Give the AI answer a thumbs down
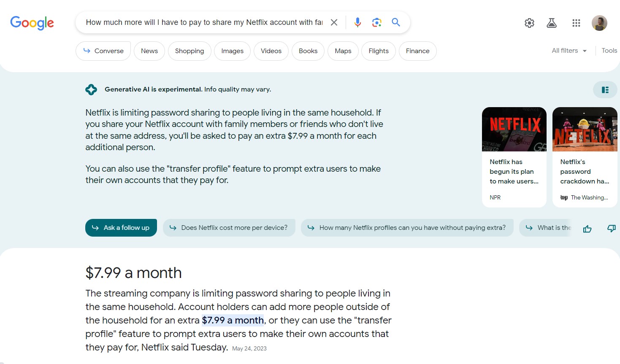620x364 pixels. coord(611,228)
